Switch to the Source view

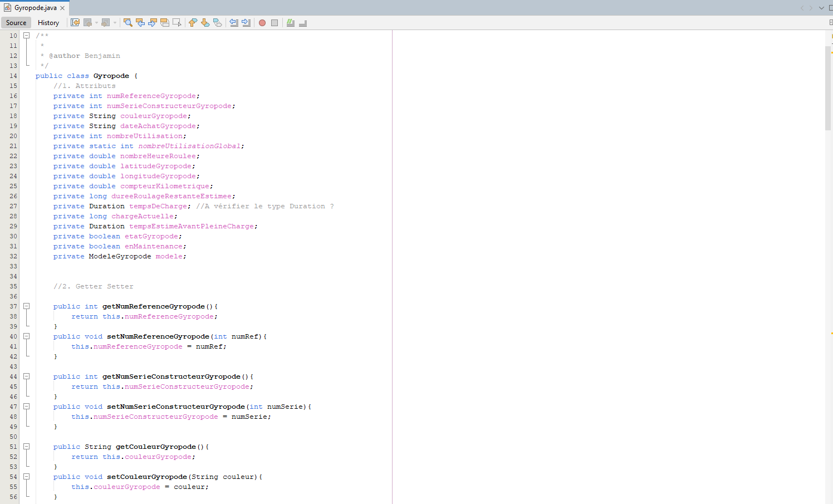pos(16,23)
